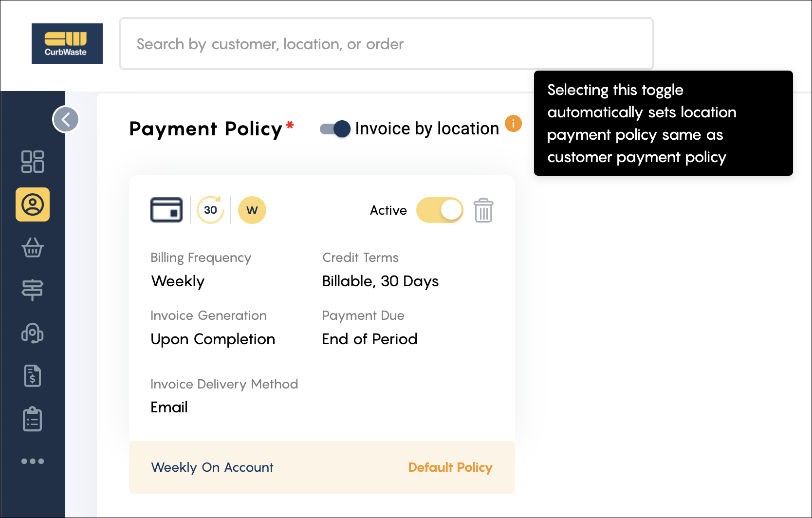The image size is (812, 518).
Task: Click the Upon Completion invoice generation value
Action: (x=213, y=339)
